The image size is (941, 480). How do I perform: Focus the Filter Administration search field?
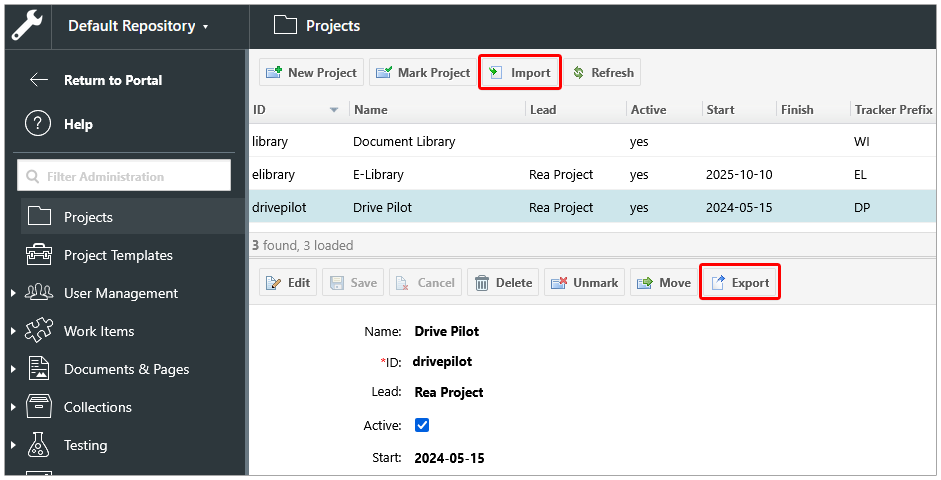tap(124, 176)
